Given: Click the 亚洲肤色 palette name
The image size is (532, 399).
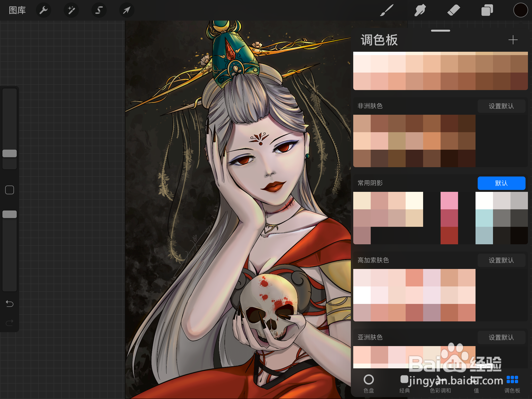Looking at the screenshot, I should (370, 337).
